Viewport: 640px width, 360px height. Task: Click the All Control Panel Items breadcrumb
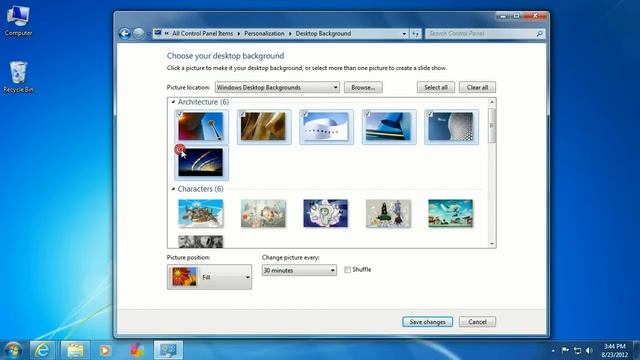(x=202, y=33)
